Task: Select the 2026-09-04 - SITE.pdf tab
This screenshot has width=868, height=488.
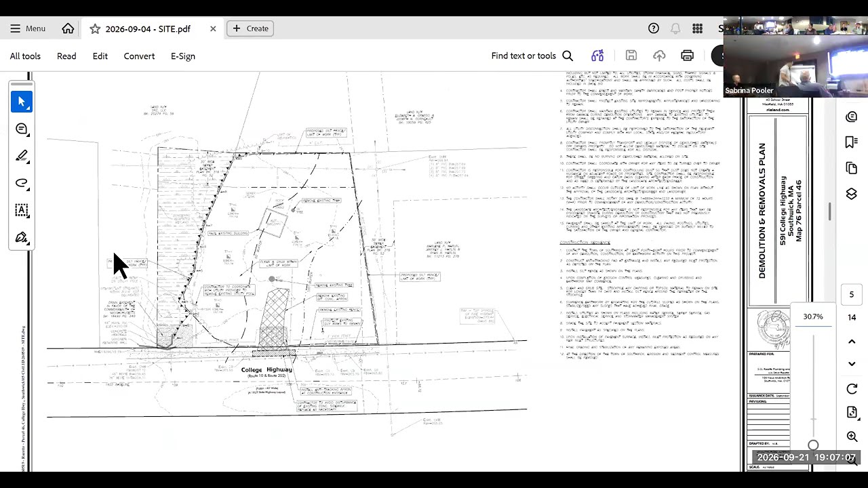Action: coord(148,28)
